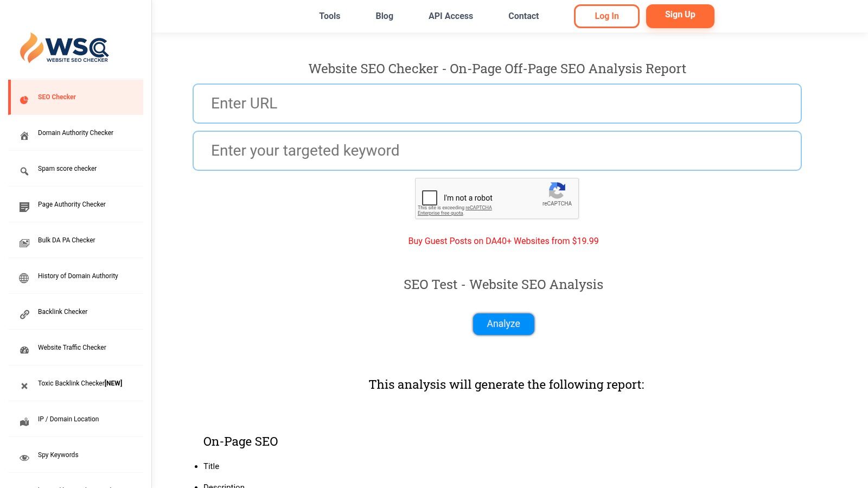The width and height of the screenshot is (868, 488).
Task: Open IP / Domain Location link
Action: [76, 419]
